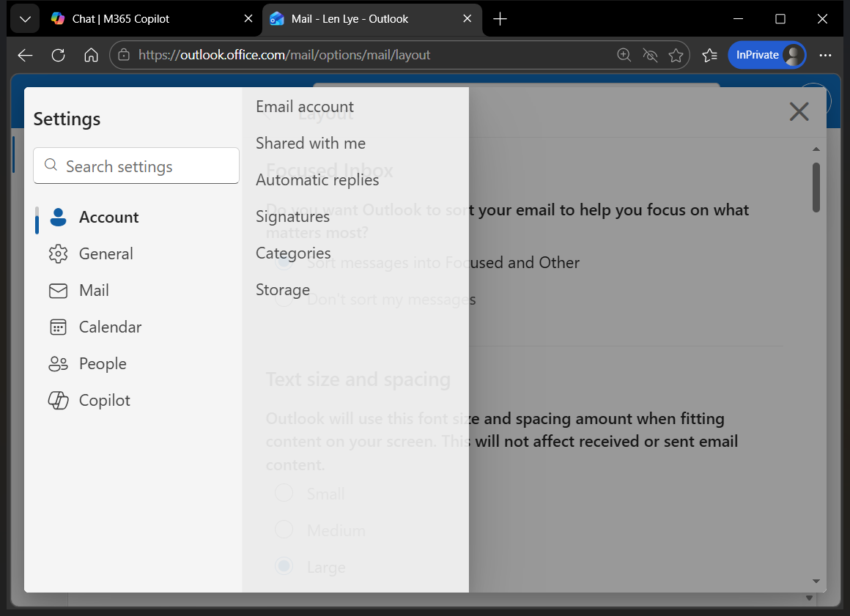Click the browser home icon
850x616 pixels.
point(91,55)
